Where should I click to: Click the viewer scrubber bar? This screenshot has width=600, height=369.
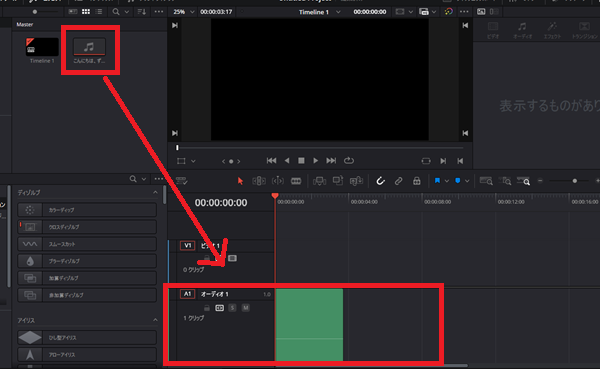(320, 147)
